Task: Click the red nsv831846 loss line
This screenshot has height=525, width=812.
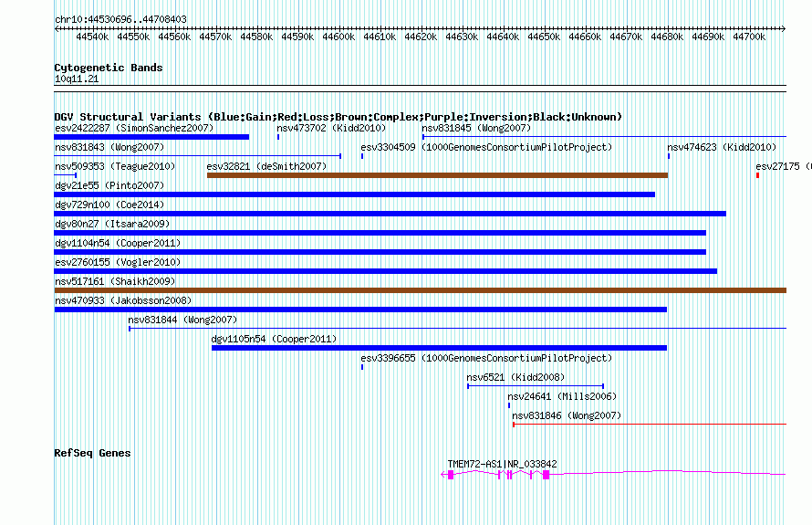Action: click(x=650, y=425)
